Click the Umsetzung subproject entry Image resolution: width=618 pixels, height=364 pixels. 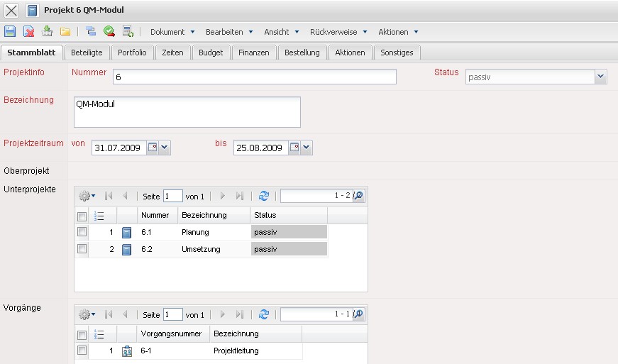201,249
